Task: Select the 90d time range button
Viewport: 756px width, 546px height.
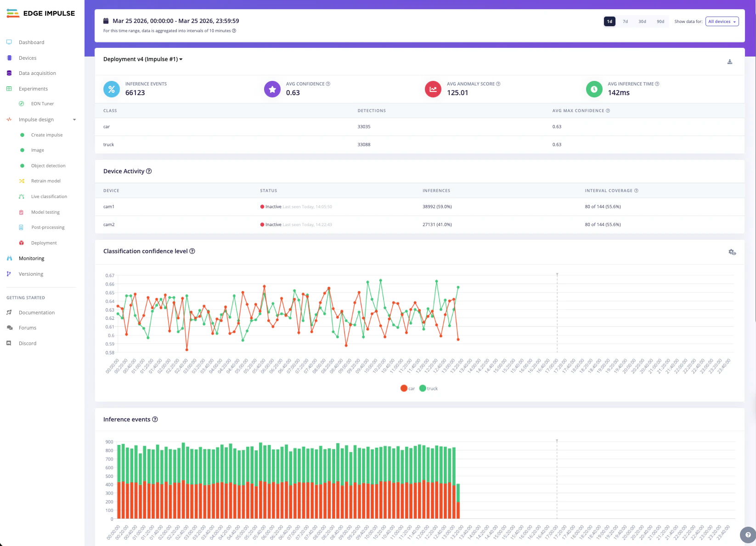Action: 660,22
